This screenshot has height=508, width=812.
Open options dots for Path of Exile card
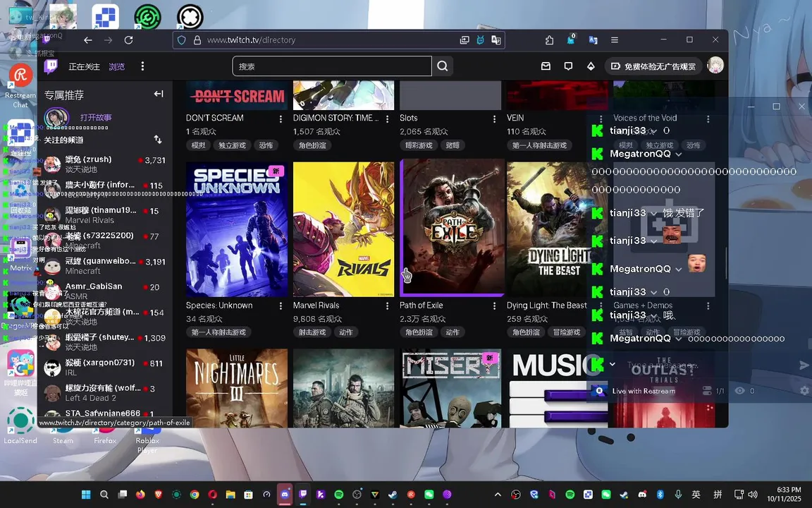[x=494, y=306]
